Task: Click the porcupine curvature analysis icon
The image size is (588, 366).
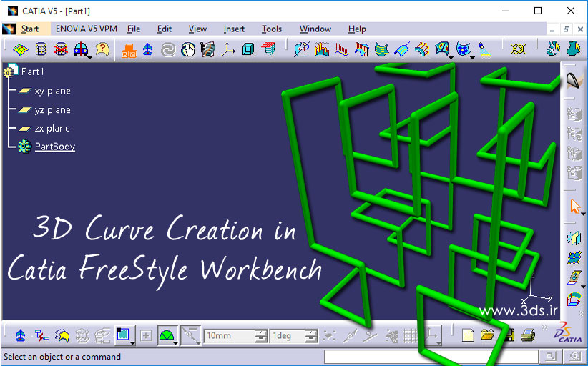Action: point(322,49)
